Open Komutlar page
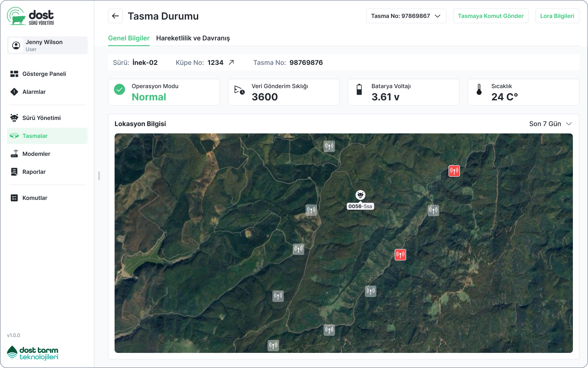588x368 pixels. click(x=47, y=198)
